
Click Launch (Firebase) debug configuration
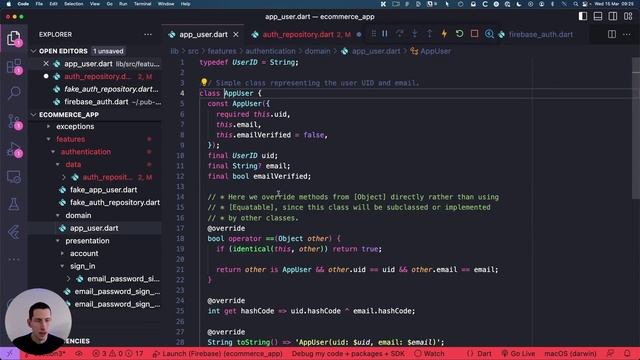pyautogui.click(x=218, y=353)
